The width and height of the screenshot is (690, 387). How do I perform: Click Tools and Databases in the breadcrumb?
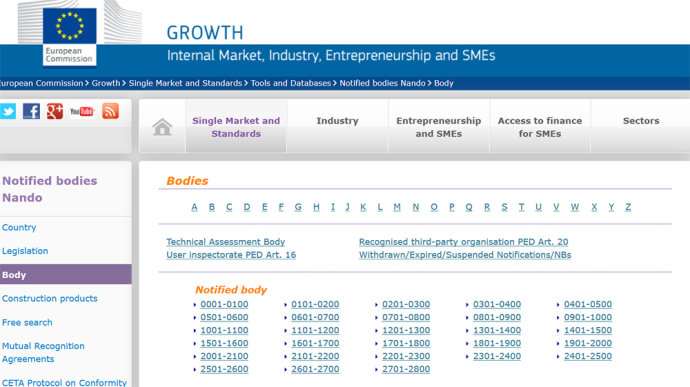tap(290, 83)
